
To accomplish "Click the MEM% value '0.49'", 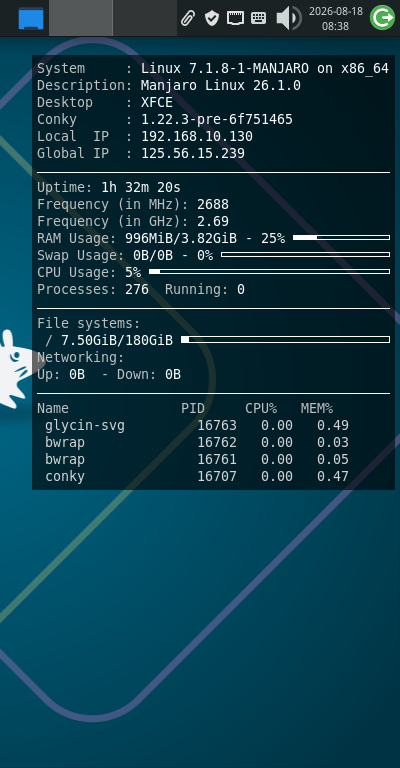I will click(x=333, y=426).
